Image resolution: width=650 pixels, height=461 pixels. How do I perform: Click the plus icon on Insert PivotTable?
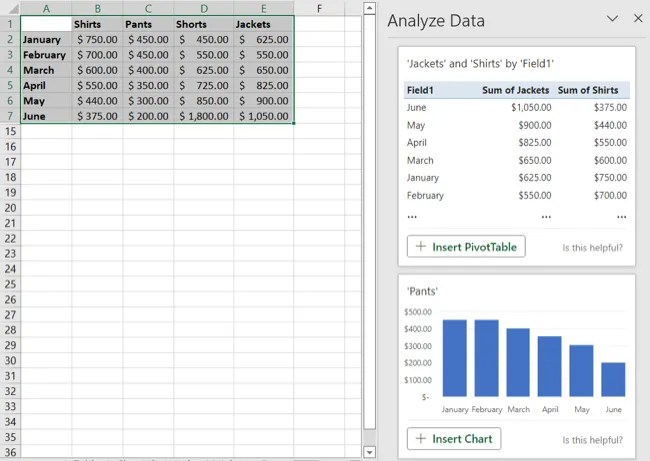[x=421, y=247]
